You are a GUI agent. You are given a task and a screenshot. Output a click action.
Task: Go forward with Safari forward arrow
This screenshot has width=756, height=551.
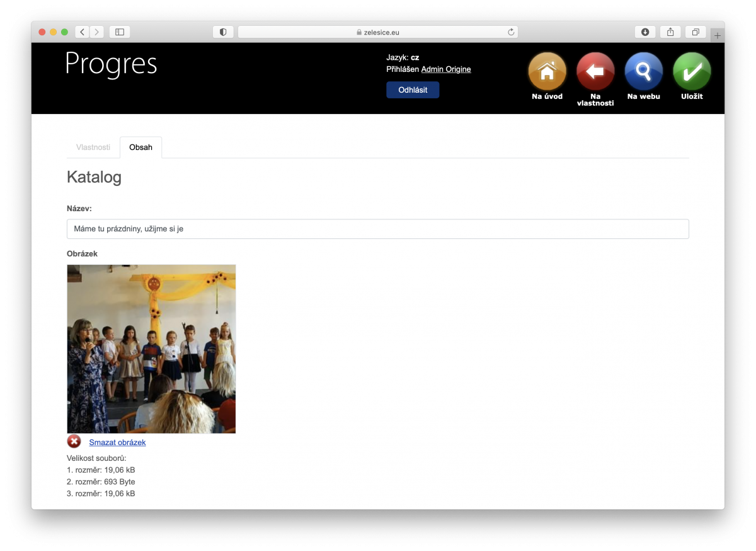(x=97, y=32)
